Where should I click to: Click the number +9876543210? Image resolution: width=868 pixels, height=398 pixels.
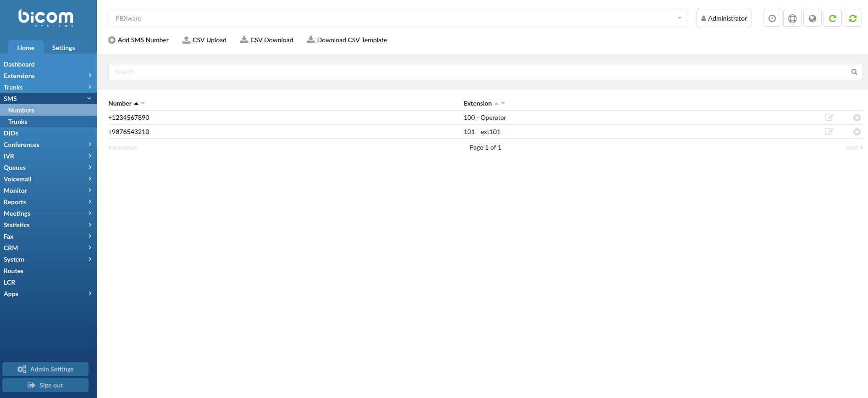click(x=129, y=132)
